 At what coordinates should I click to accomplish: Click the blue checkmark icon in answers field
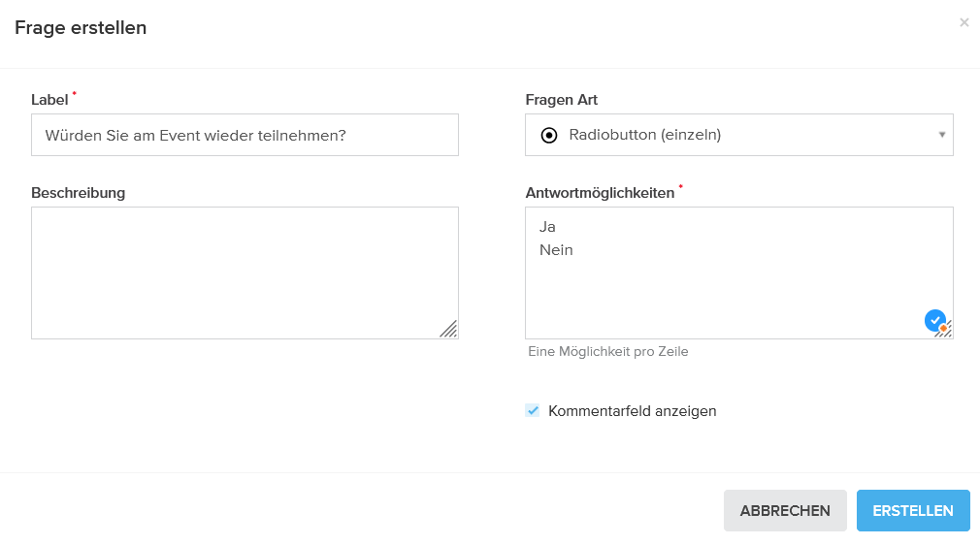pos(934,319)
